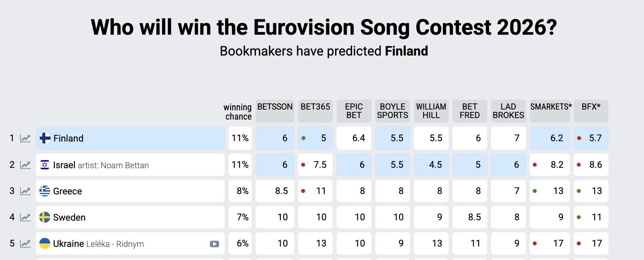This screenshot has width=644, height=260.
Task: Open the Finland country entry
Action: pyautogui.click(x=69, y=138)
